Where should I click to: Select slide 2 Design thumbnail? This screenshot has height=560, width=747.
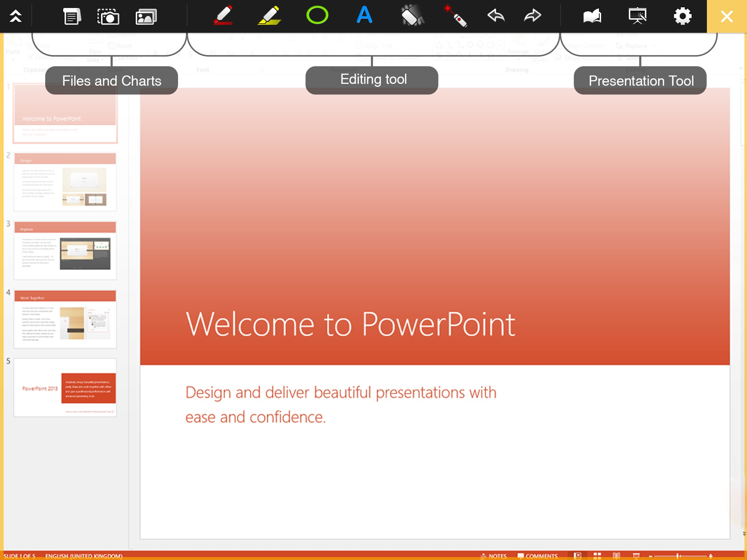[x=65, y=182]
